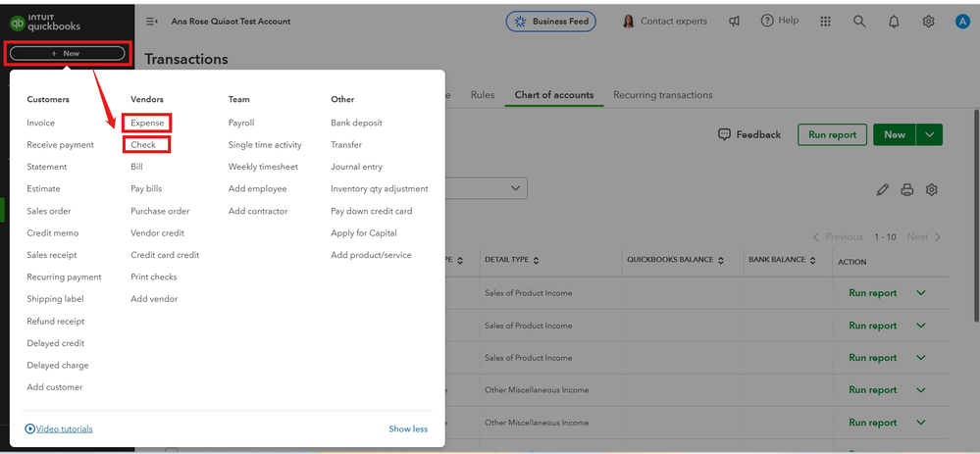Screen dimensions: 980x454
Task: Open the notifications bell
Action: coord(894,22)
